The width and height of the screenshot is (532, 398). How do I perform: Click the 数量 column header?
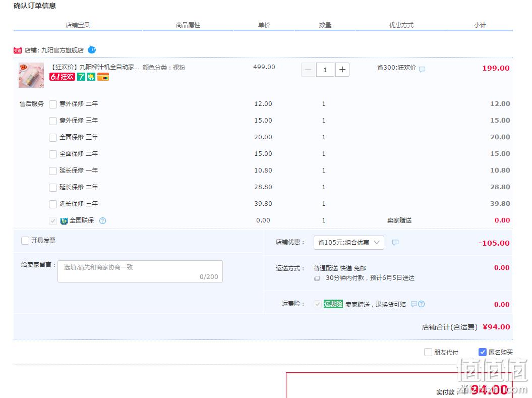pyautogui.click(x=325, y=25)
